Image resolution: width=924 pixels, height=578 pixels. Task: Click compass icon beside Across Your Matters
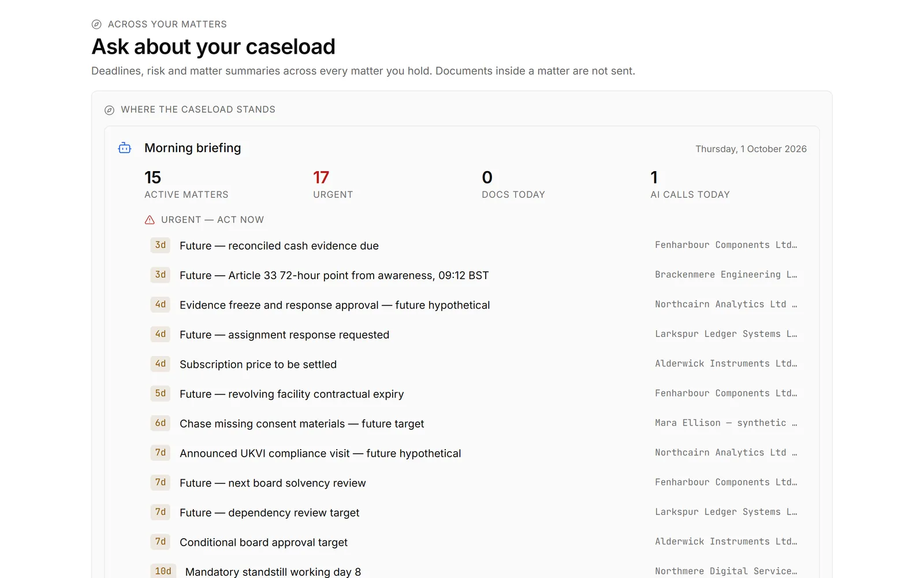[96, 24]
